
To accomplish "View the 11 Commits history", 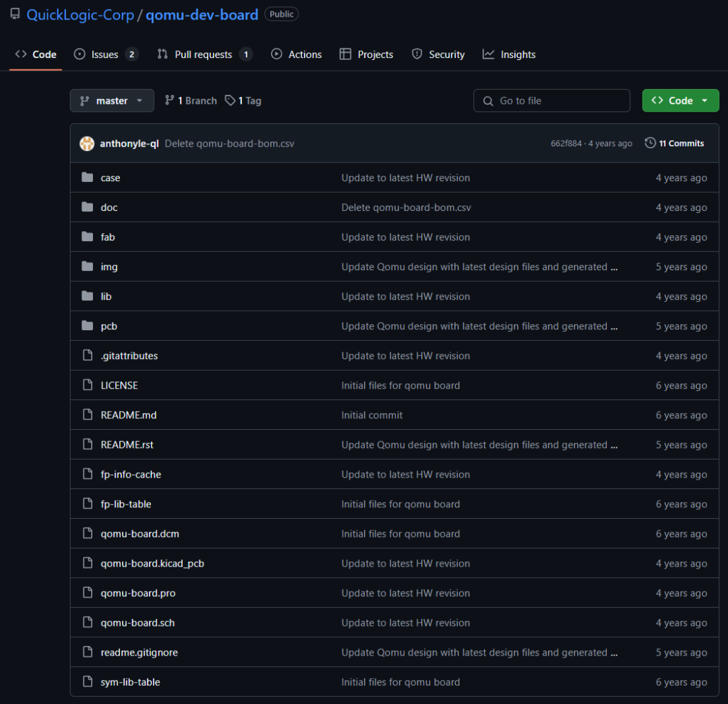I will 674,143.
